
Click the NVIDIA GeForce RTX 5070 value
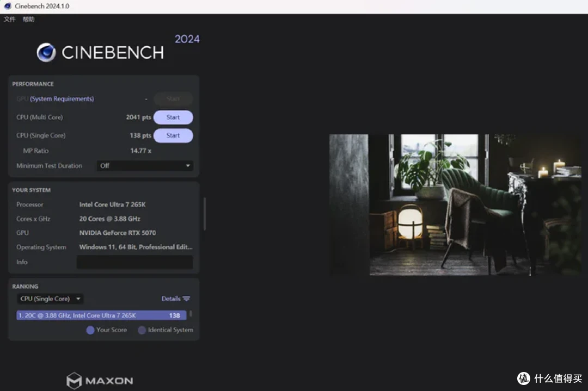pos(118,233)
